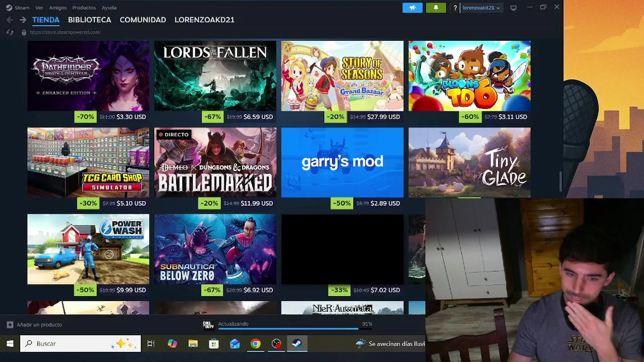The image size is (644, 362).
Task: Open the TCG Card Shop Simulator game
Action: (x=88, y=162)
